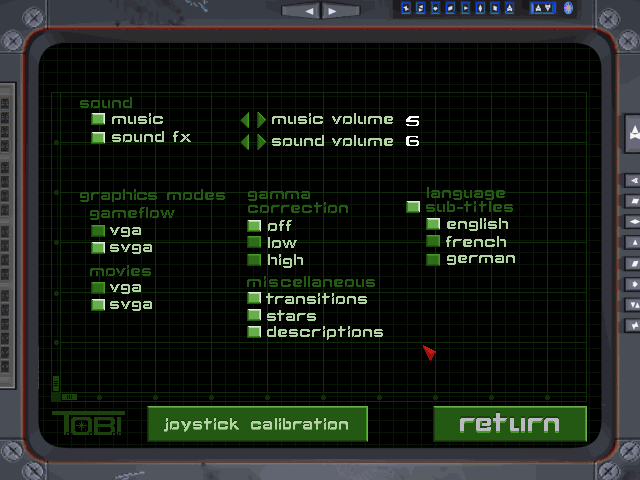Click the blue pinwheel icon in top bar
640x480 pixels.
(406, 8)
